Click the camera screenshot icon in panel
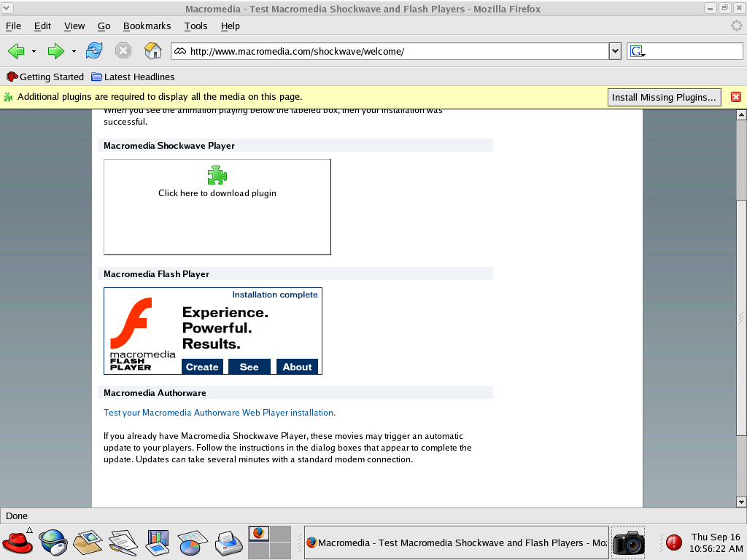The height and width of the screenshot is (560, 747). (628, 542)
